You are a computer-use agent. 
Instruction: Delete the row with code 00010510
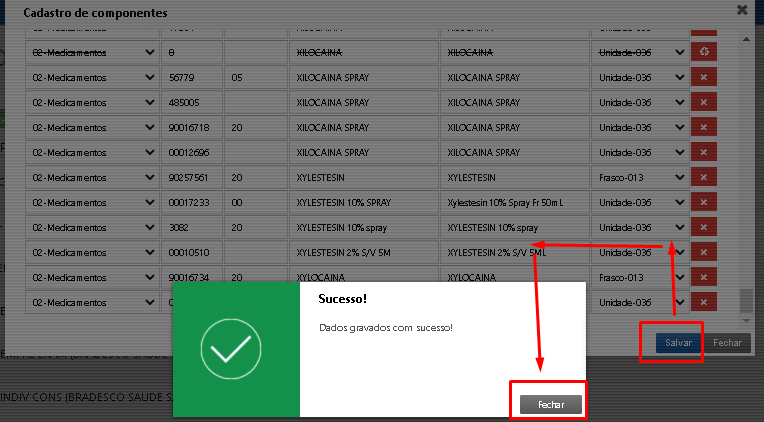pos(704,252)
